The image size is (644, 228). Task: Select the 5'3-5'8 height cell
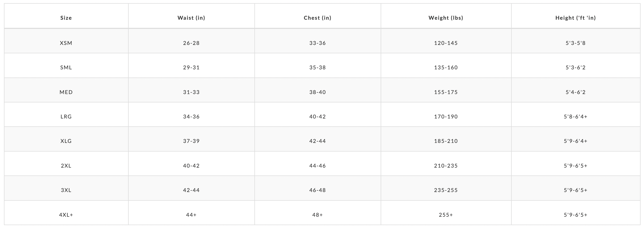tap(576, 43)
